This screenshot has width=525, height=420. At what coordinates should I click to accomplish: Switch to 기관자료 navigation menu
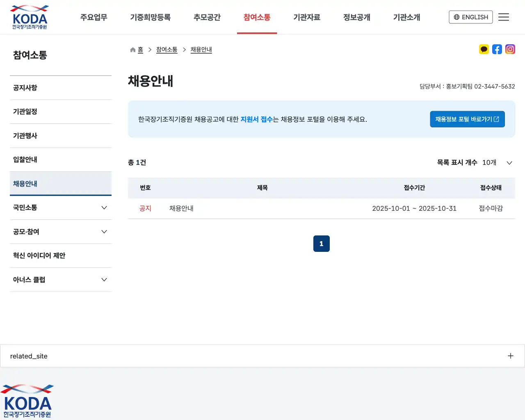pyautogui.click(x=307, y=17)
